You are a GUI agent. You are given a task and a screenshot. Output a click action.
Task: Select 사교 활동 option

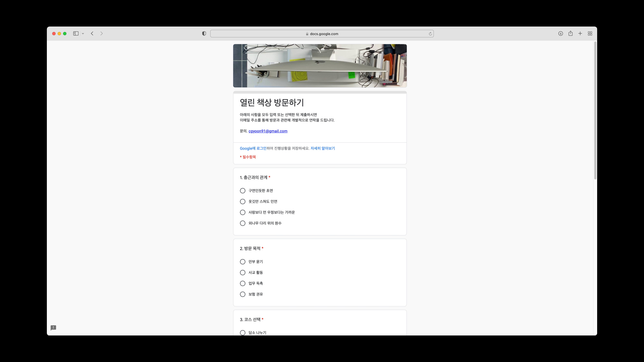(x=242, y=273)
